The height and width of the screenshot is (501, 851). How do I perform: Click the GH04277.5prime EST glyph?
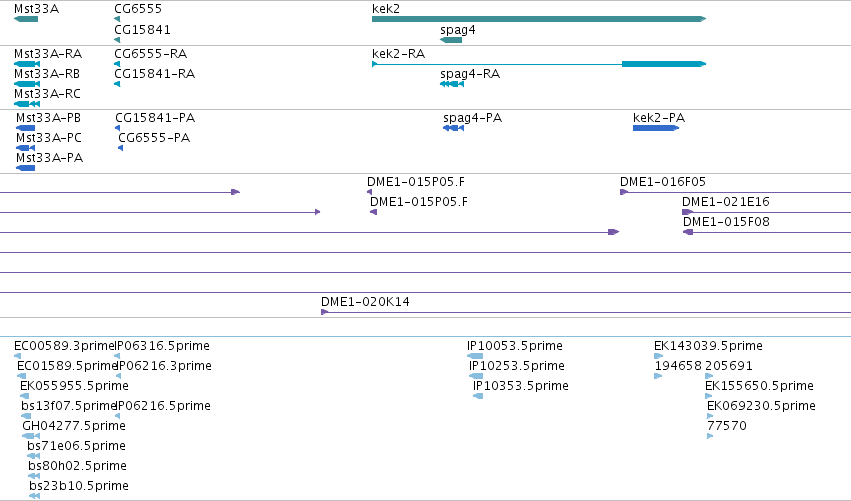click(31, 436)
